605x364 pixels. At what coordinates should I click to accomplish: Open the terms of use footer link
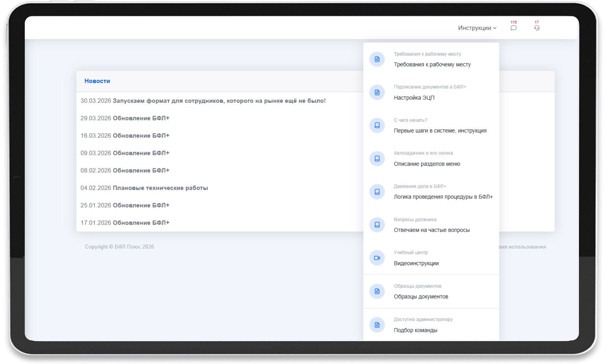click(x=522, y=247)
